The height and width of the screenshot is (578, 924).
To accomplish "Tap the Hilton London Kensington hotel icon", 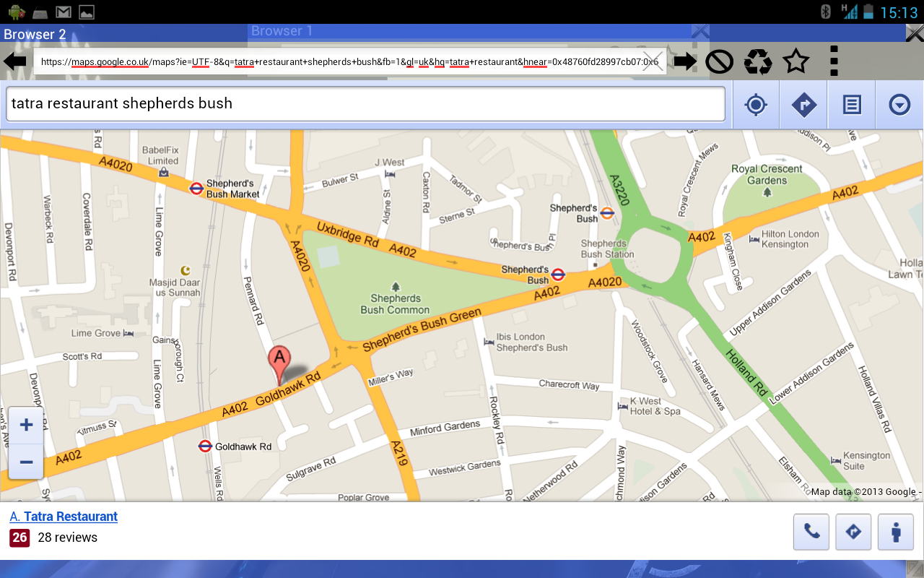I will [x=754, y=238].
